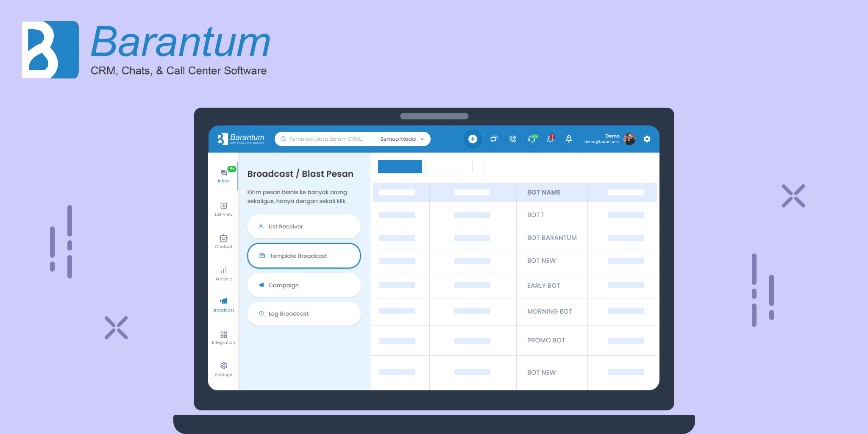Open the Campaign menu item
This screenshot has height=434, width=868.
click(x=304, y=285)
